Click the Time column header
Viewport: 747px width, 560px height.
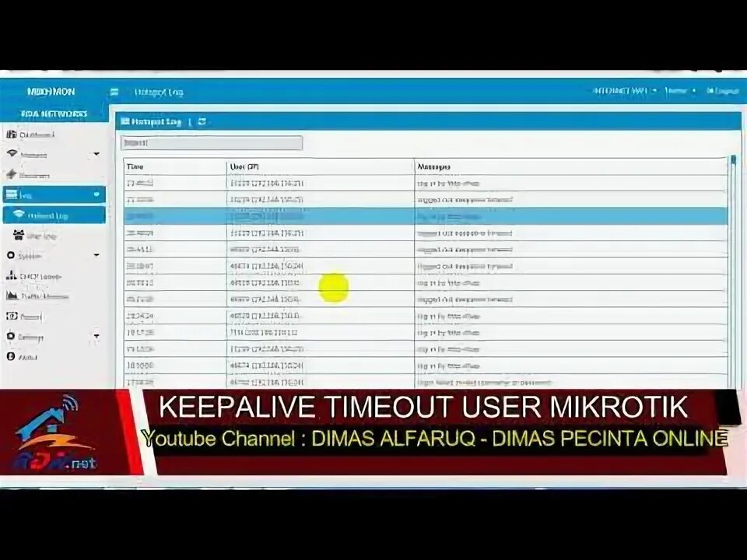click(x=174, y=166)
